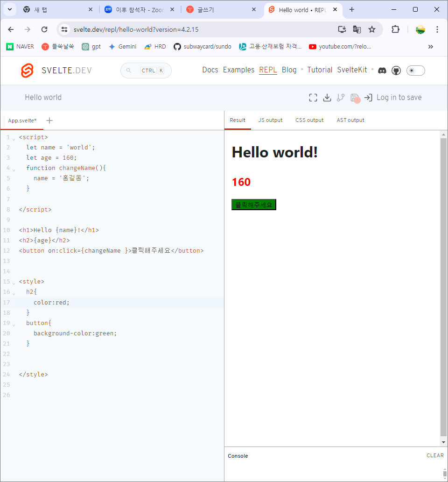Click the save icon with orange dot
The image size is (448, 482).
[x=355, y=98]
